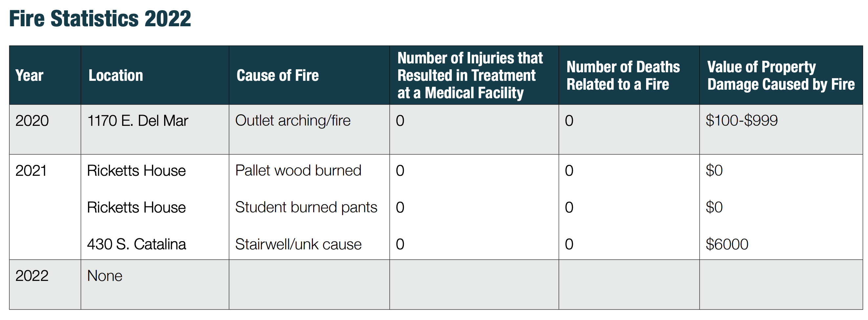The width and height of the screenshot is (868, 320).
Task: Click Pallet wood burned cause text
Action: click(x=298, y=170)
